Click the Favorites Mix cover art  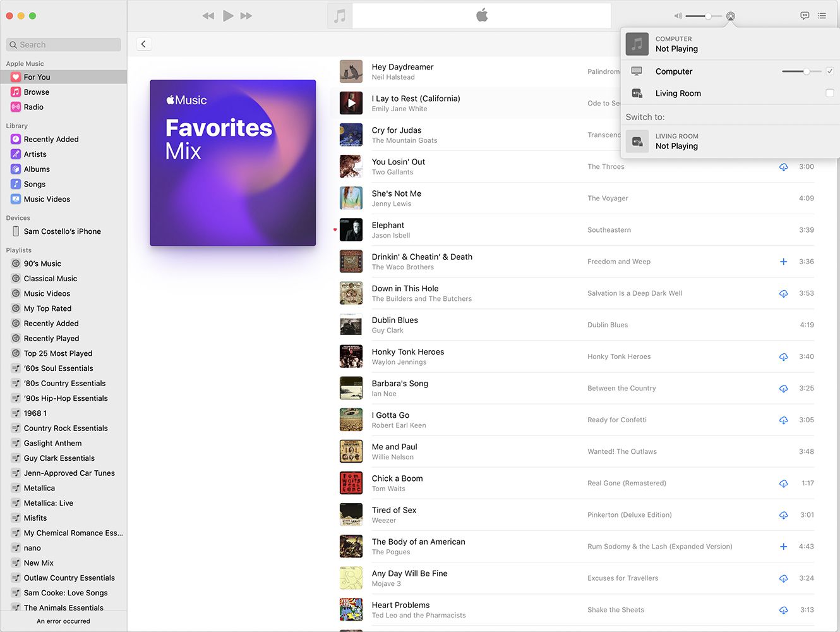233,163
